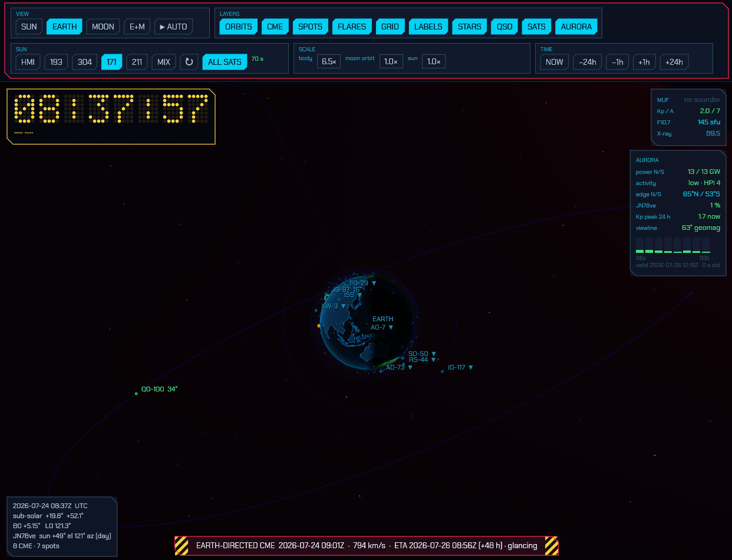732x560 pixels.
Task: Click the sun scale 1.0× field
Action: click(434, 61)
